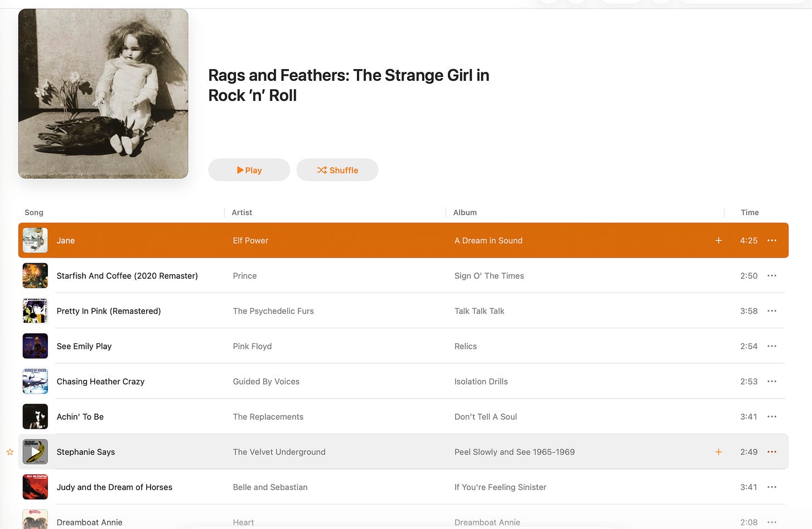
Task: Sort by the Song column header
Action: (34, 212)
